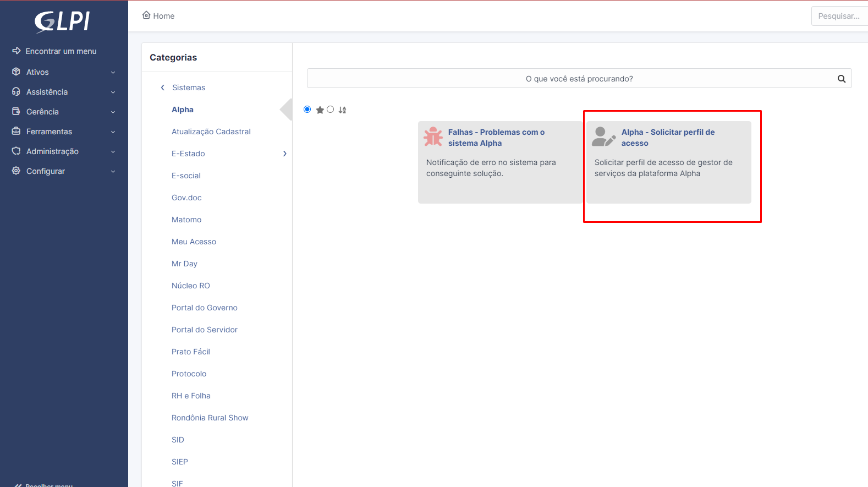Image resolution: width=868 pixels, height=487 pixels.
Task: Open Alpha - Solicitar perfil de acesso form
Action: tap(668, 138)
